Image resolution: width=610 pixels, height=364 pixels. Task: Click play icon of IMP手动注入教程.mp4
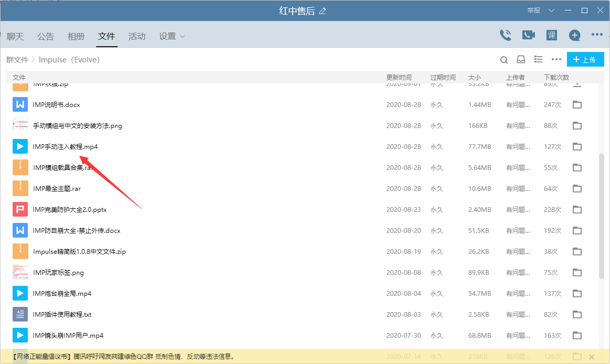coord(20,147)
